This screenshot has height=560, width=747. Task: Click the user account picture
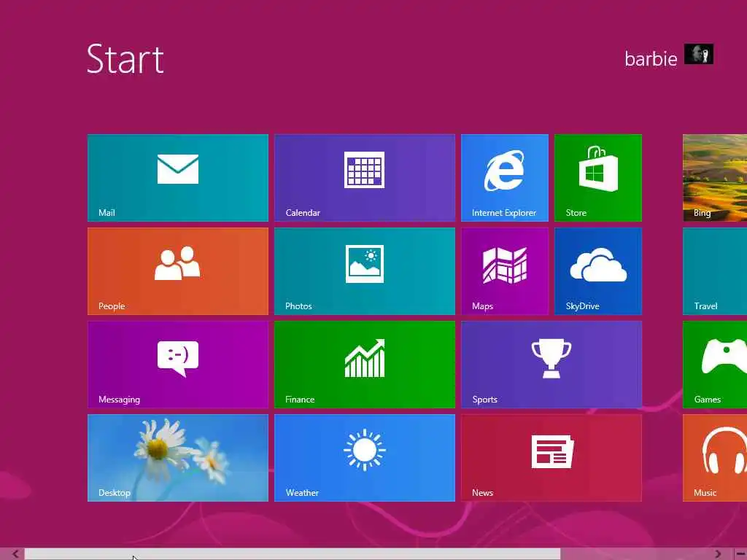(x=699, y=54)
